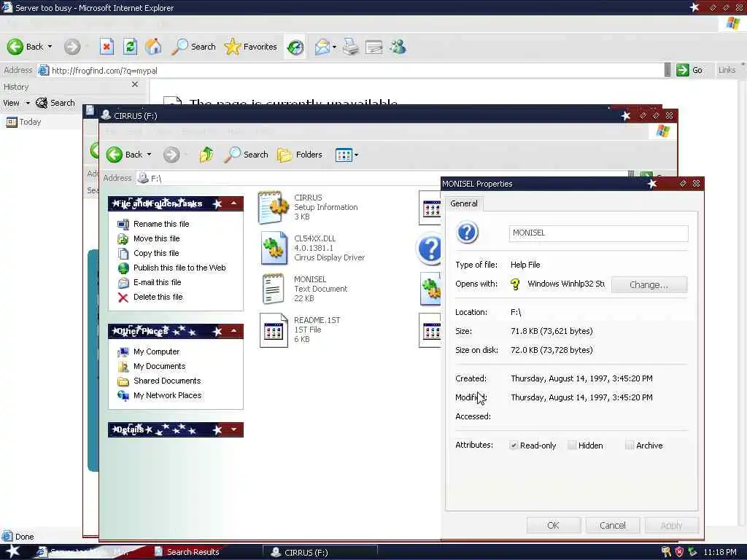The height and width of the screenshot is (560, 747).
Task: Open Back history dropdown arrow in Internet Explorer
Action: 50,47
